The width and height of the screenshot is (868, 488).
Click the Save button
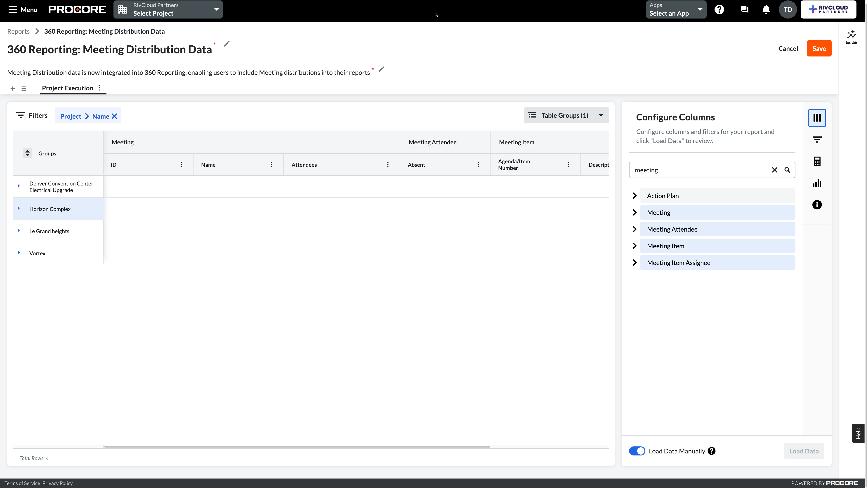tap(819, 48)
